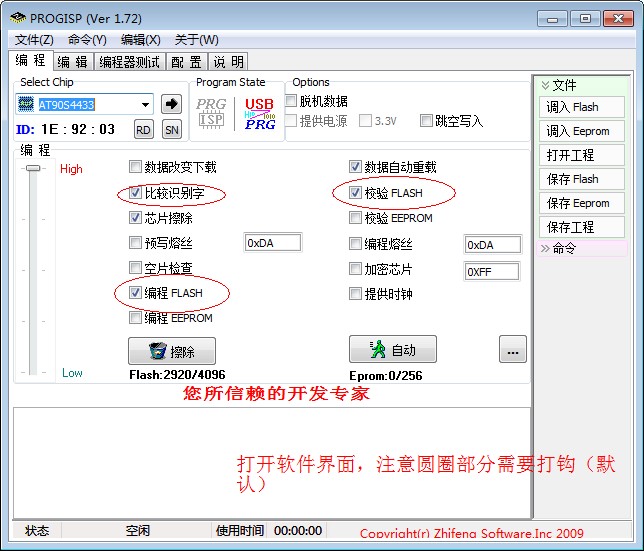Click the 擦除 erase button
This screenshot has width=644, height=551.
(172, 351)
